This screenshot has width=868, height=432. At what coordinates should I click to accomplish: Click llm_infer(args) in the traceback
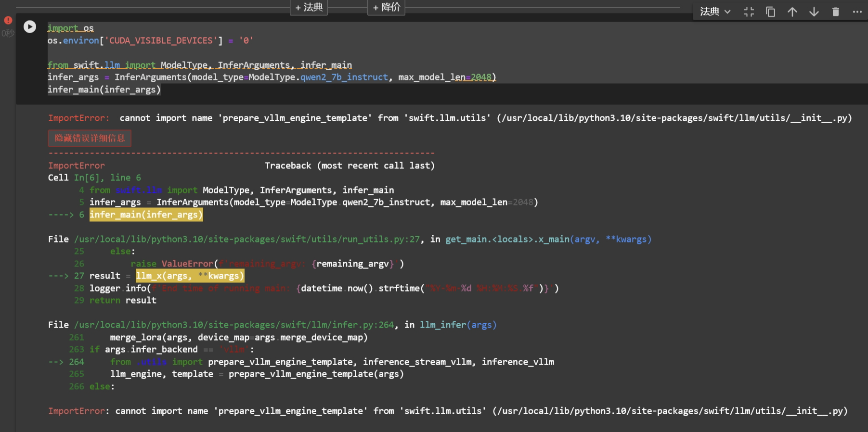tap(458, 325)
